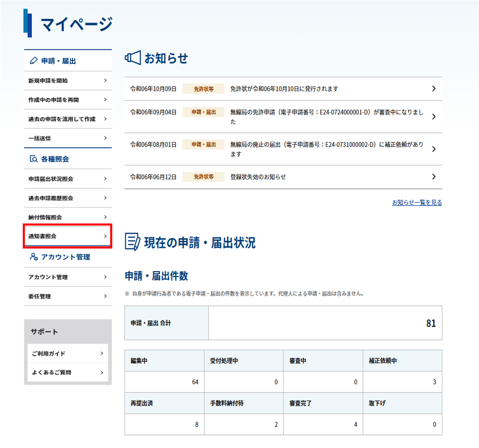Click 手数料納付待 count 2
Image resolution: width=479 pixels, height=448 pixels.
pyautogui.click(x=276, y=424)
